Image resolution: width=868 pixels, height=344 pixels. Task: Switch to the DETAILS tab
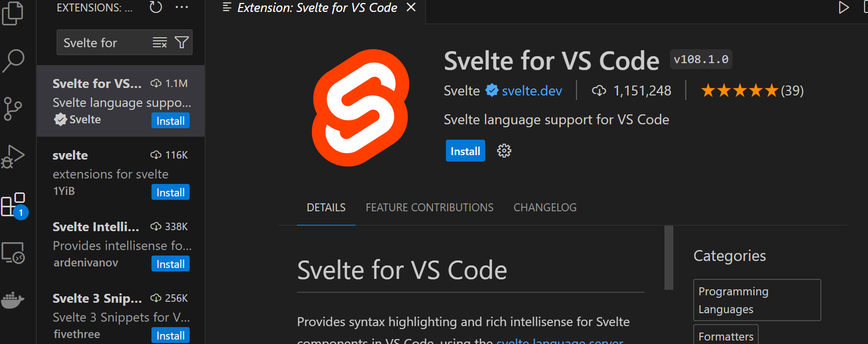[x=326, y=207]
